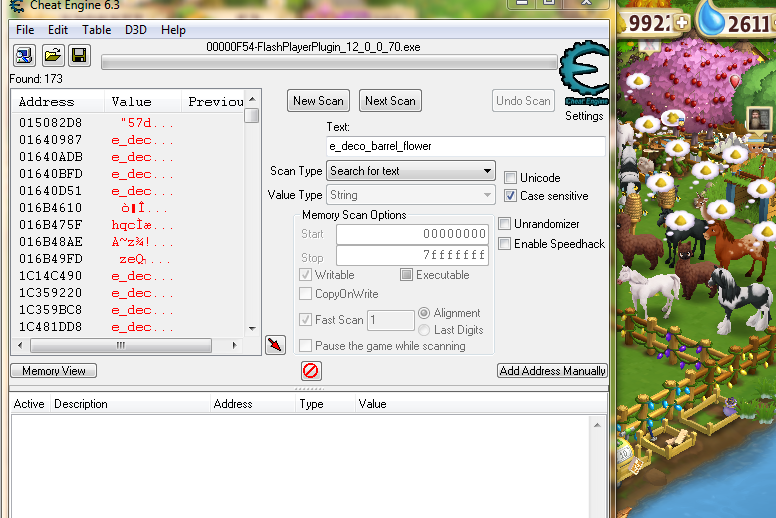
Task: Click the Start address field
Action: pyautogui.click(x=412, y=234)
